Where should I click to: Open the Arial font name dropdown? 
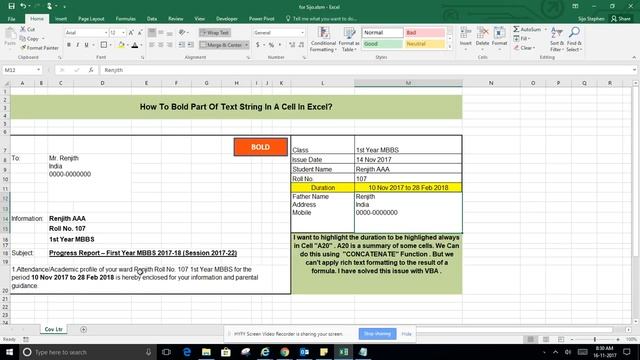pyautogui.click(x=106, y=33)
